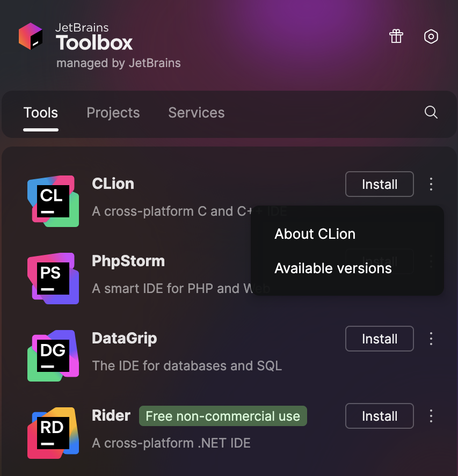Open Toolbox settings via gear icon
The width and height of the screenshot is (458, 476).
pos(431,36)
